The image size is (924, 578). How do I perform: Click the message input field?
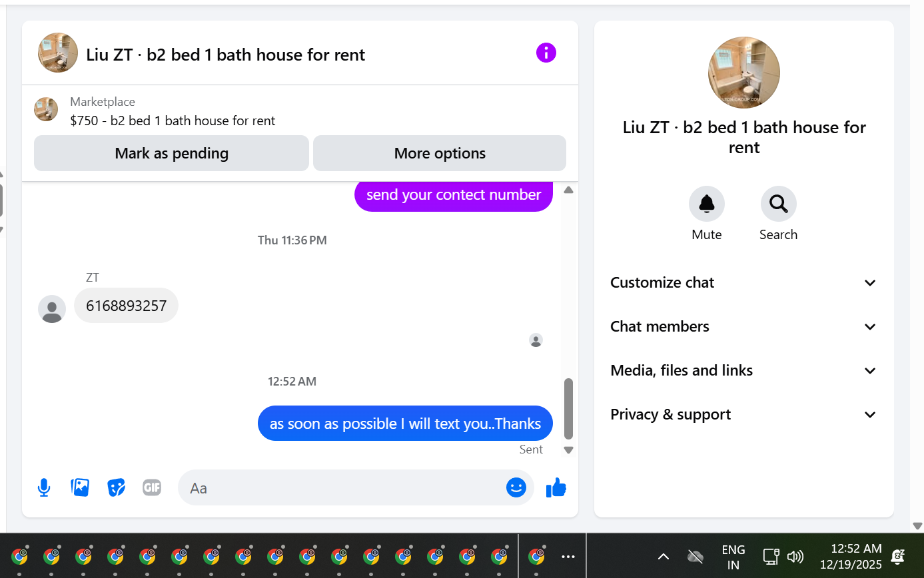pos(341,488)
